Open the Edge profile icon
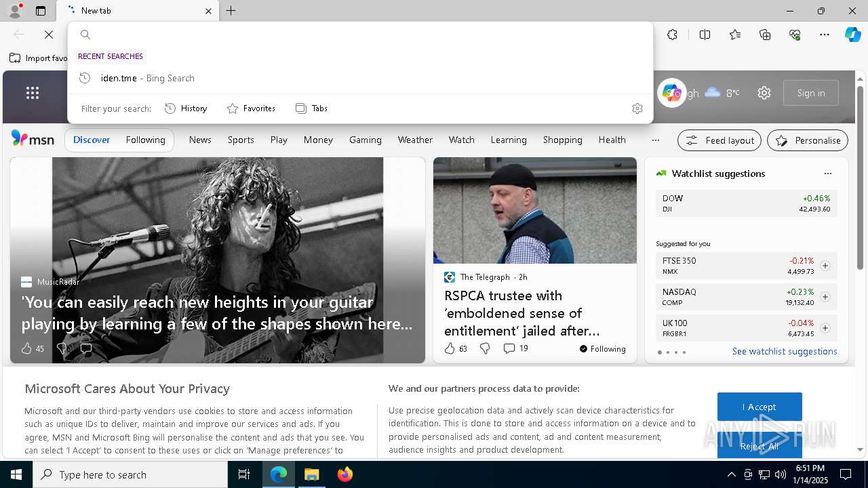 [14, 11]
